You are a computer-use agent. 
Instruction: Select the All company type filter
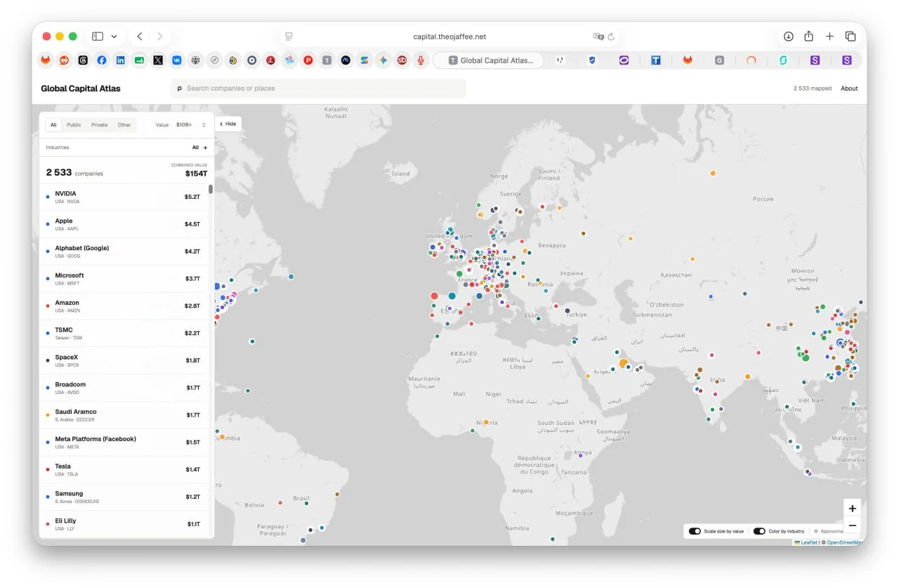(53, 125)
